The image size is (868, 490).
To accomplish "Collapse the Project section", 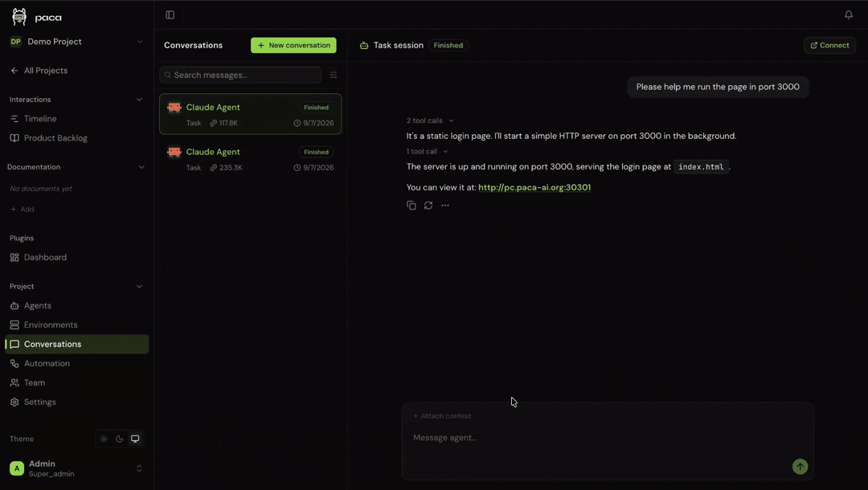I will pyautogui.click(x=139, y=287).
